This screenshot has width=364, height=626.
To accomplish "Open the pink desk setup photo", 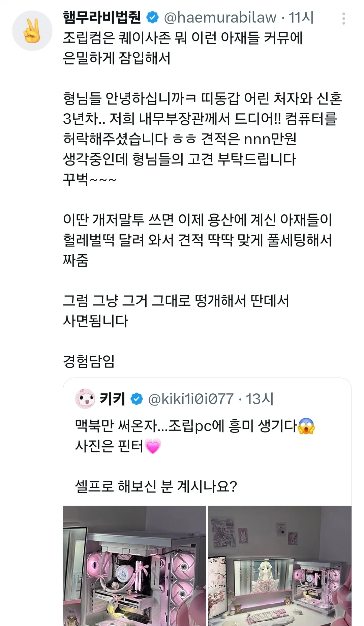I will click(280, 566).
